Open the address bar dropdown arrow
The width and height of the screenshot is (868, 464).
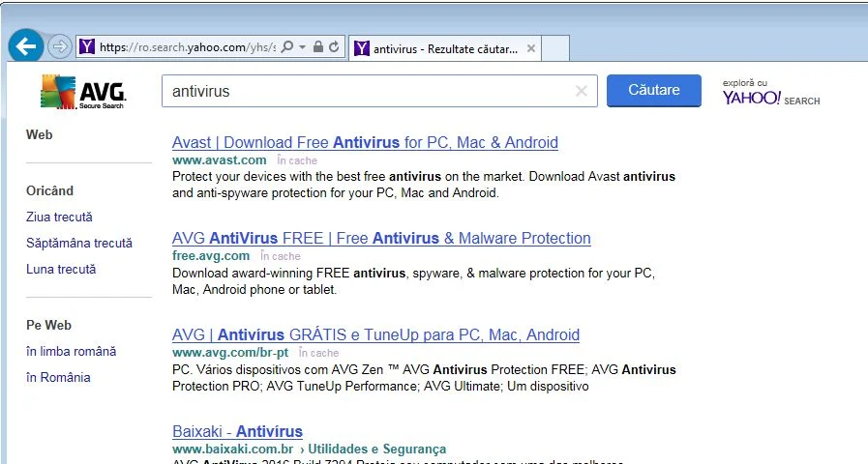coord(302,47)
